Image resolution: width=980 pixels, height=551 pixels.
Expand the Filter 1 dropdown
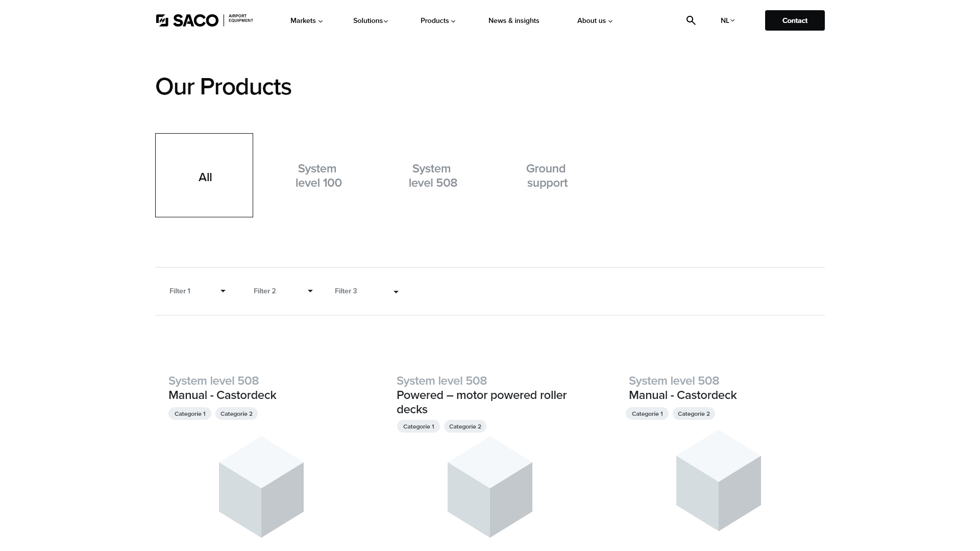coord(198,291)
